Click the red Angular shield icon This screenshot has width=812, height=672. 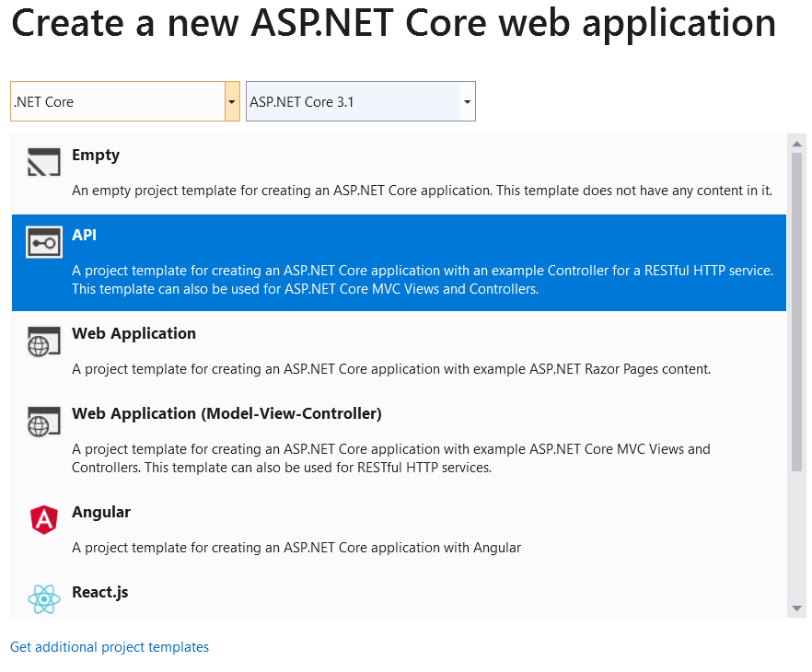pos(43,520)
